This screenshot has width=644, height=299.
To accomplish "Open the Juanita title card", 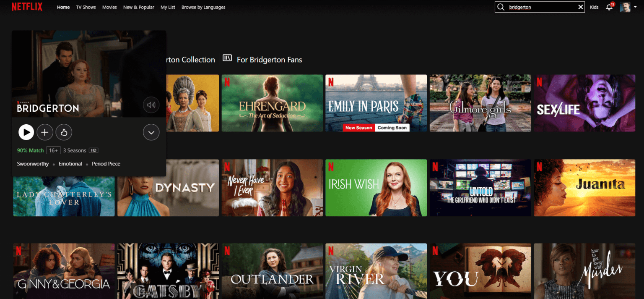I will pyautogui.click(x=584, y=188).
